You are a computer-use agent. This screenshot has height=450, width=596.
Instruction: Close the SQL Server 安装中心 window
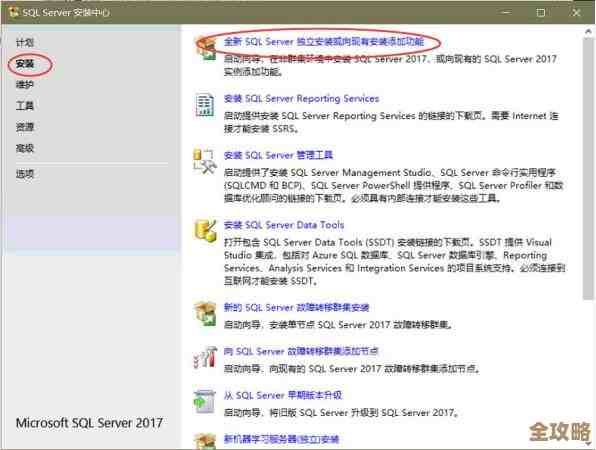click(x=576, y=13)
